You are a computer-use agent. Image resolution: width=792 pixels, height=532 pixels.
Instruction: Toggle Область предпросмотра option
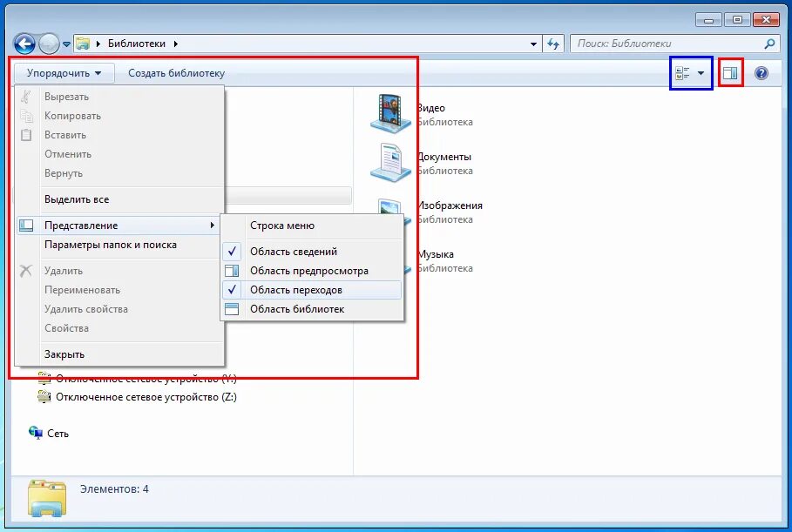click(312, 271)
